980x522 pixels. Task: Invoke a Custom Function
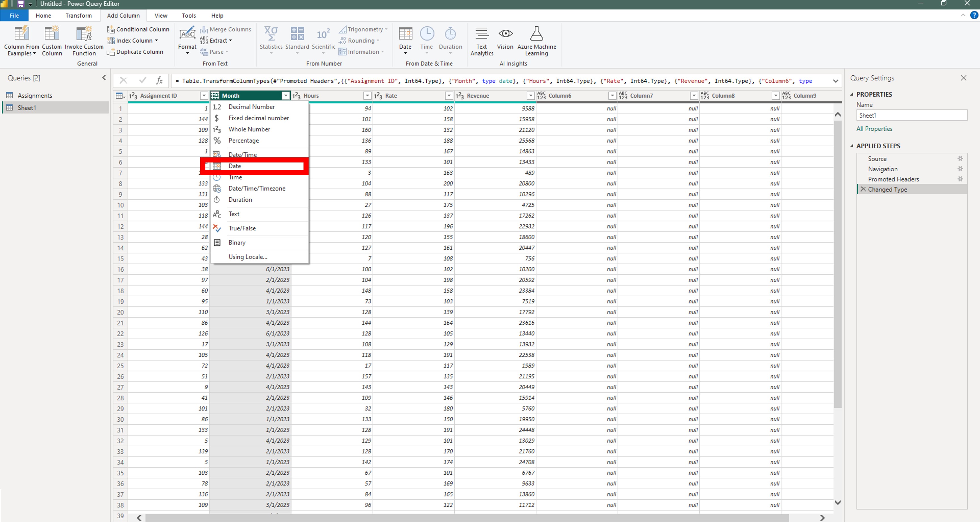pos(84,41)
